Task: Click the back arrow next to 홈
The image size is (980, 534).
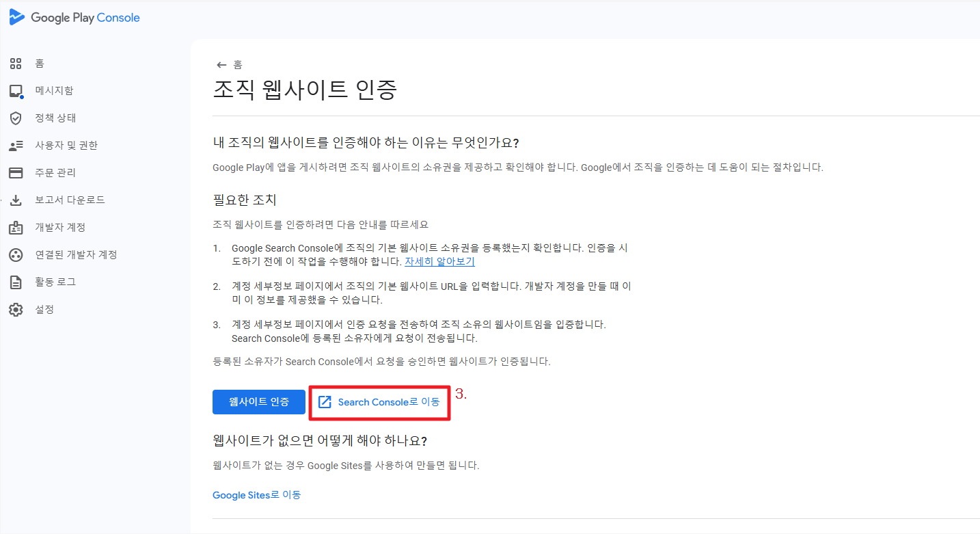Action: 221,65
